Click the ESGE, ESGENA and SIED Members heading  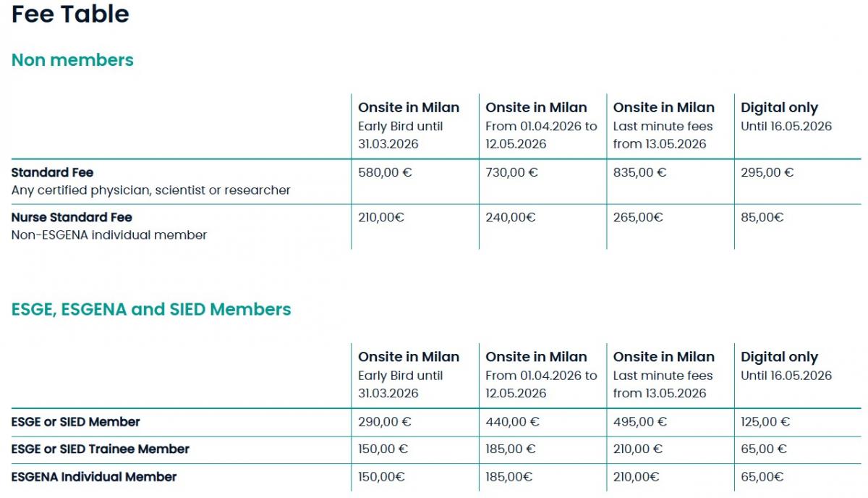click(151, 309)
